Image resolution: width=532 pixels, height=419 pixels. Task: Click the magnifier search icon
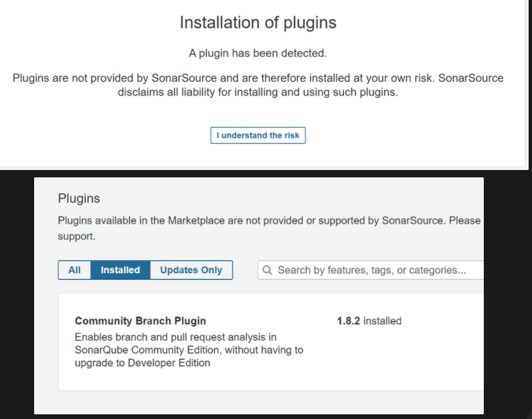pos(268,270)
